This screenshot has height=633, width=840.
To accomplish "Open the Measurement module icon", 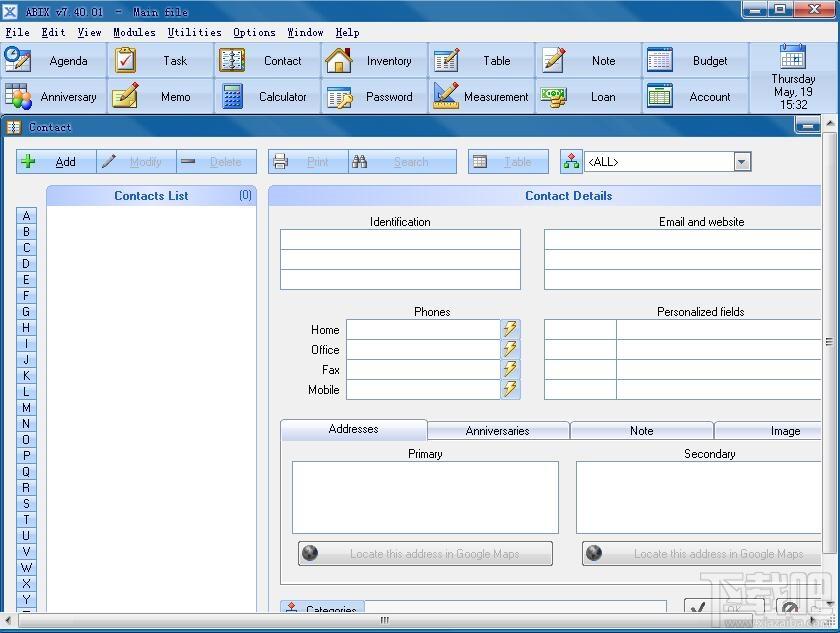I will 446,96.
